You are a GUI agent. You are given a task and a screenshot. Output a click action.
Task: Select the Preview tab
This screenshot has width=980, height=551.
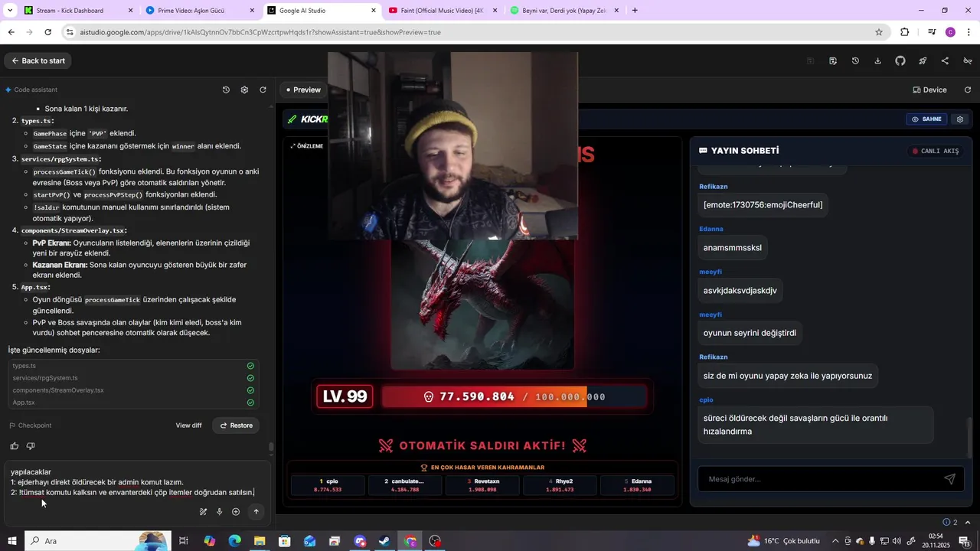pos(303,90)
